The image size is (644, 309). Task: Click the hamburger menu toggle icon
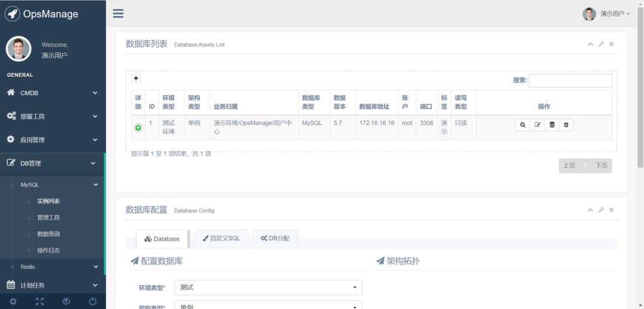118,14
